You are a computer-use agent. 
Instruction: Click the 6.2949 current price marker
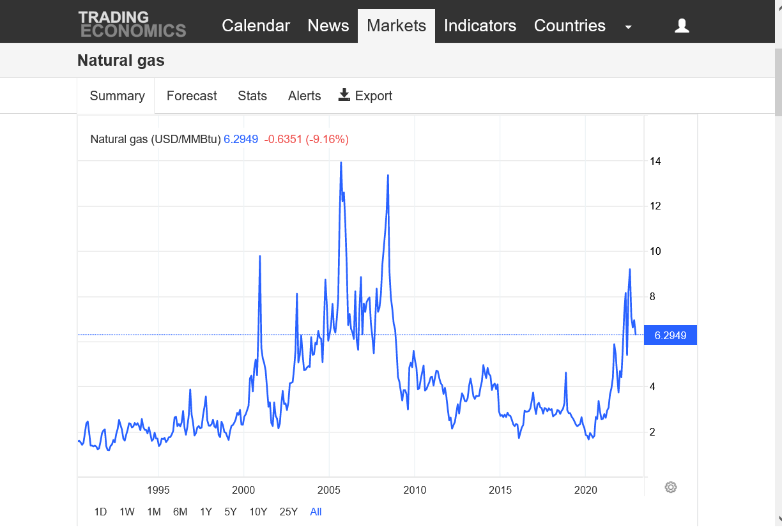pyautogui.click(x=670, y=335)
